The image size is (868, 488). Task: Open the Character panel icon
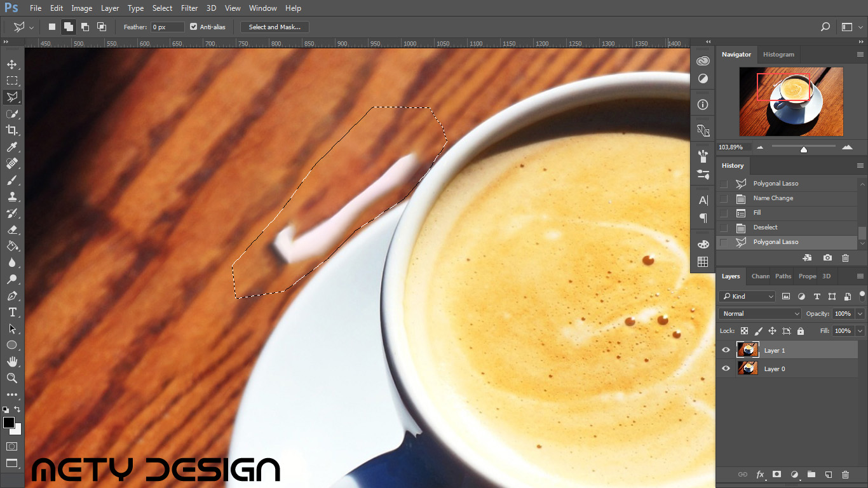point(703,200)
